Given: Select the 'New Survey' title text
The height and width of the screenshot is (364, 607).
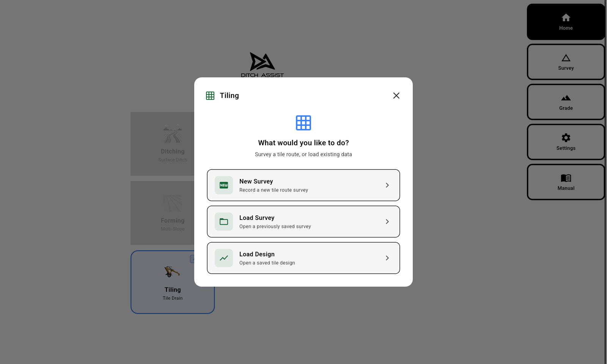Looking at the screenshot, I should click(256, 181).
